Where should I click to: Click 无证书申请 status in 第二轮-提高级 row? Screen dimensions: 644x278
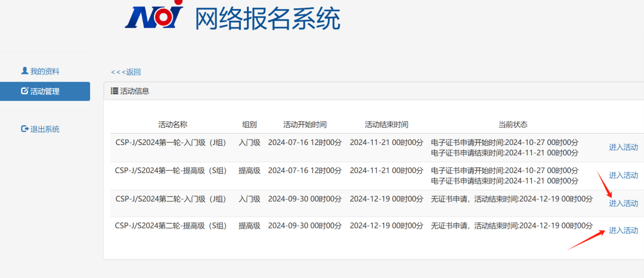click(512, 226)
